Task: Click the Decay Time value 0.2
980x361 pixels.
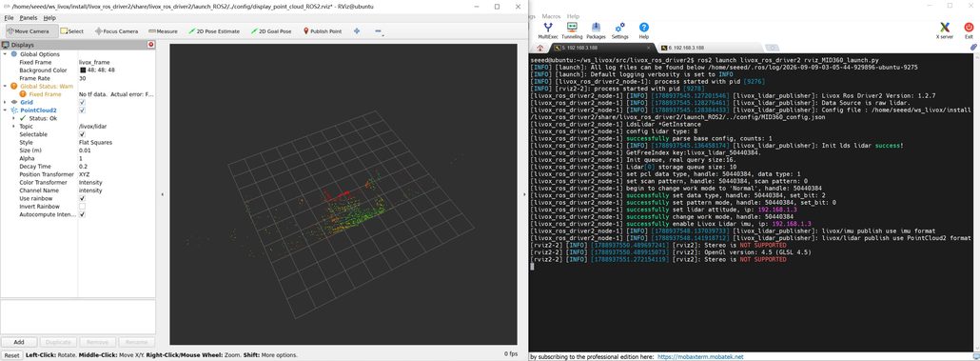Action: click(x=83, y=167)
